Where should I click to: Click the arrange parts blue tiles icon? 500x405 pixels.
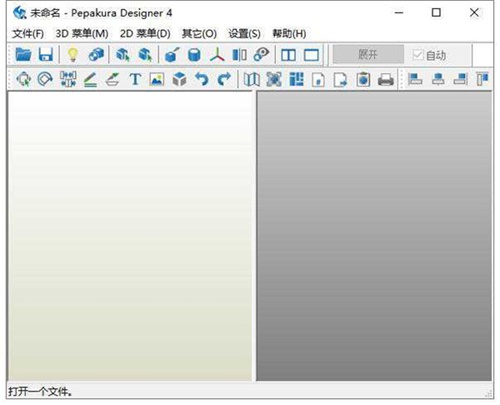click(x=296, y=79)
